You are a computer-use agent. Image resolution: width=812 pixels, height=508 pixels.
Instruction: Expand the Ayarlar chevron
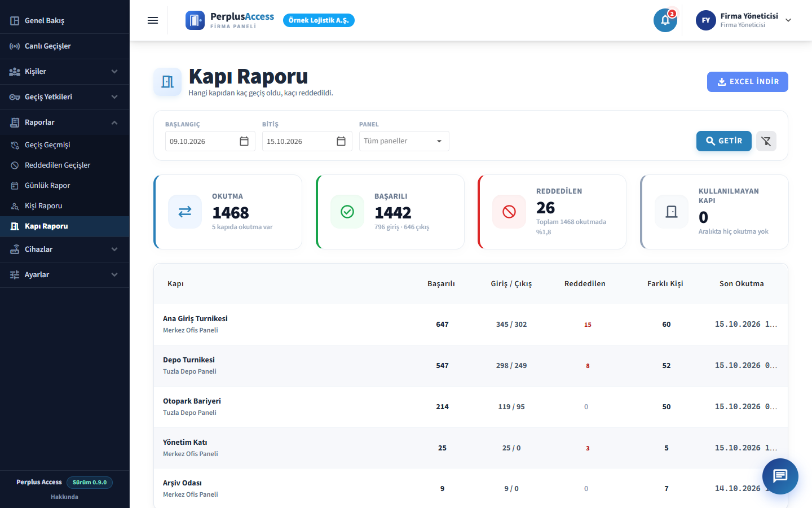114,275
